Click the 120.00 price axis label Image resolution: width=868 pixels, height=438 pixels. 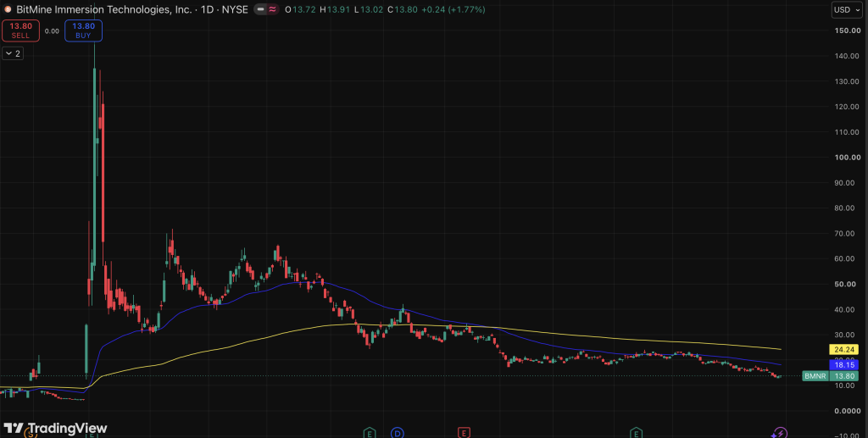click(847, 107)
